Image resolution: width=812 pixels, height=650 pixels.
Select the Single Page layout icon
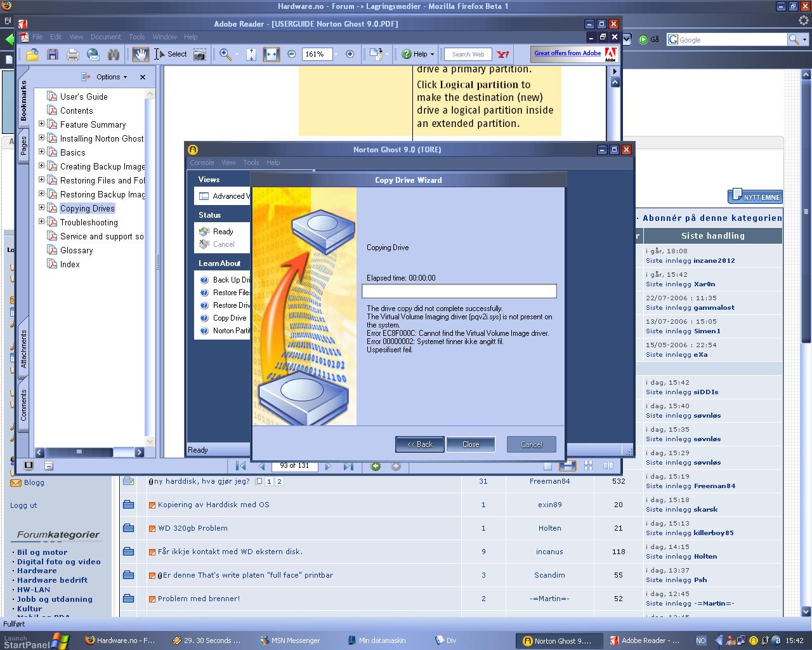(547, 466)
